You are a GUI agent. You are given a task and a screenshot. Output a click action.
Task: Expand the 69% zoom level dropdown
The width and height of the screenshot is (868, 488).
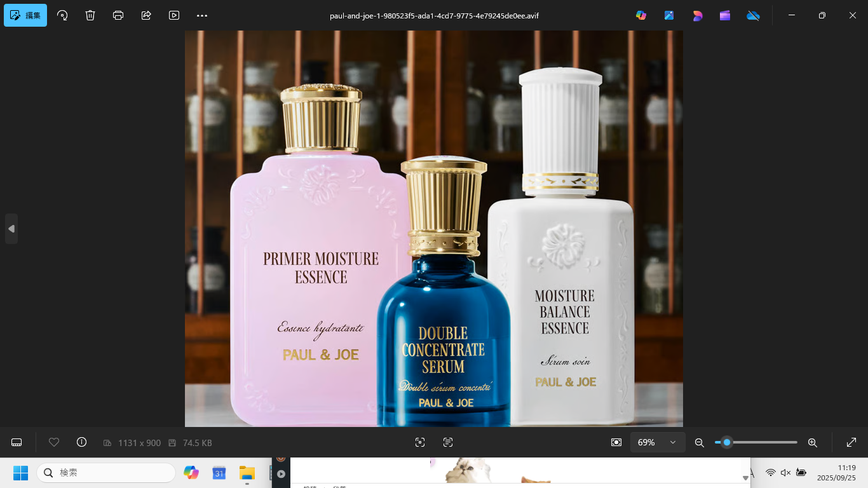672,442
